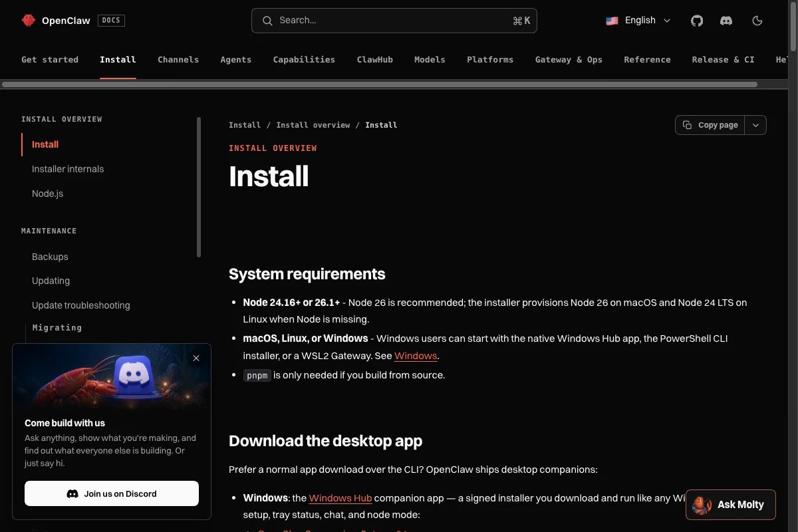Click the Join us on Discord button
Image resolution: width=798 pixels, height=532 pixels.
(x=112, y=493)
